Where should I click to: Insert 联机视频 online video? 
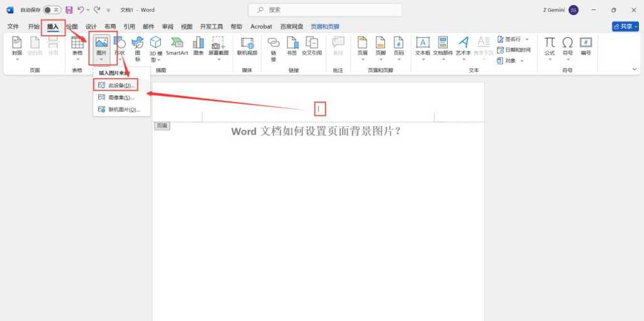click(x=247, y=46)
